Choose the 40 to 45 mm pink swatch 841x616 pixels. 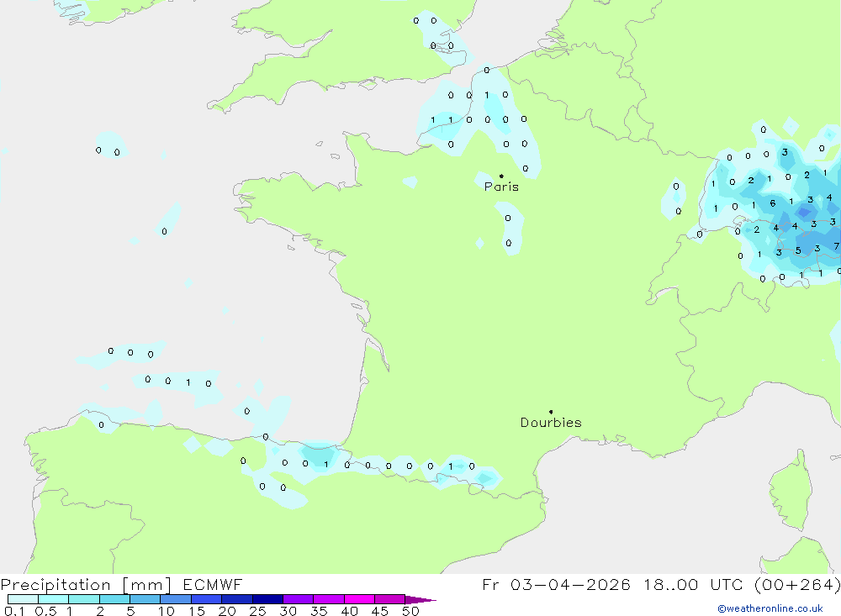point(359,599)
